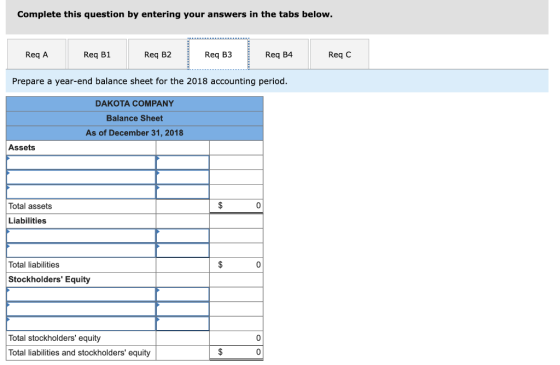Click the 'Total stockholders' equity' label
This screenshot has width=560, height=365.
(x=54, y=338)
